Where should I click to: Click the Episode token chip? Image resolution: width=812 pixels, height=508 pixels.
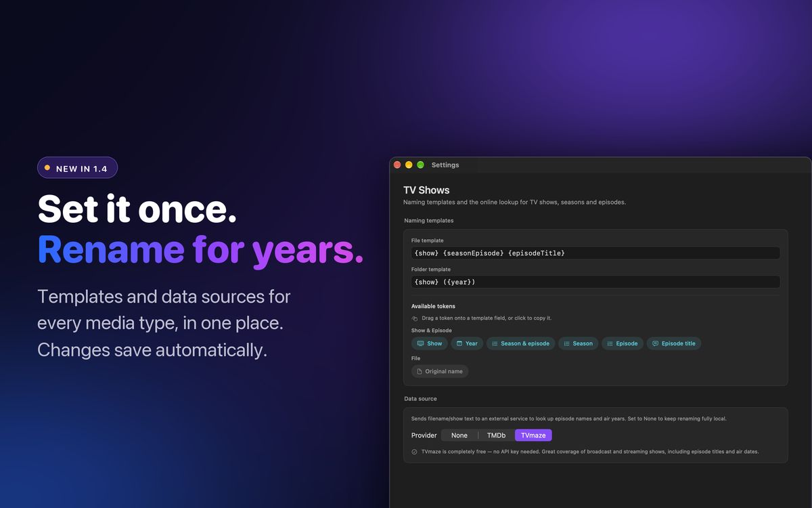coord(623,343)
